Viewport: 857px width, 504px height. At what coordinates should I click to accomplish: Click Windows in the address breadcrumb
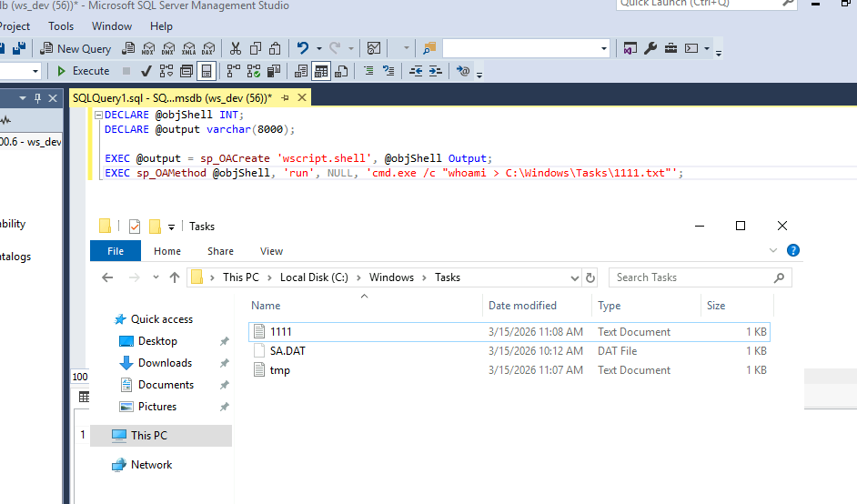tap(391, 277)
